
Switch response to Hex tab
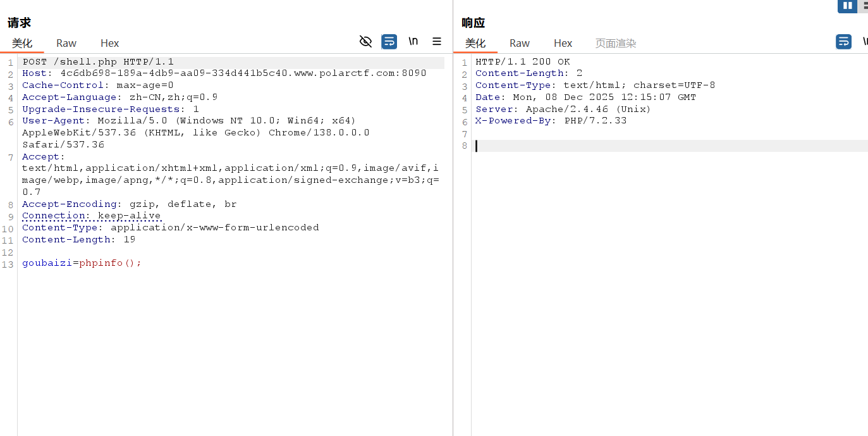pyautogui.click(x=563, y=43)
